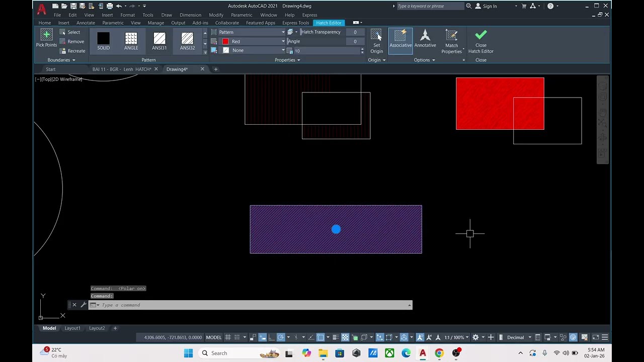644x362 pixels.
Task: Select the SOLID hatch pattern swatch
Action: [x=103, y=41]
